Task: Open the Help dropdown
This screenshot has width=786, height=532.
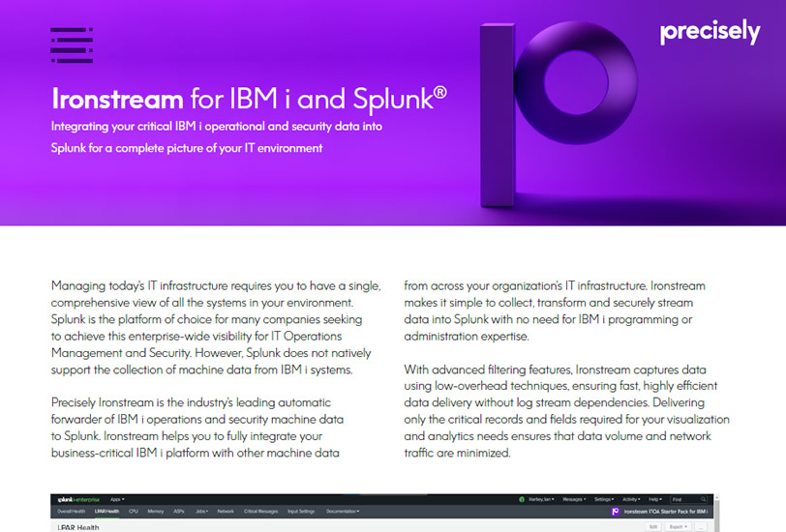Action: 655,499
